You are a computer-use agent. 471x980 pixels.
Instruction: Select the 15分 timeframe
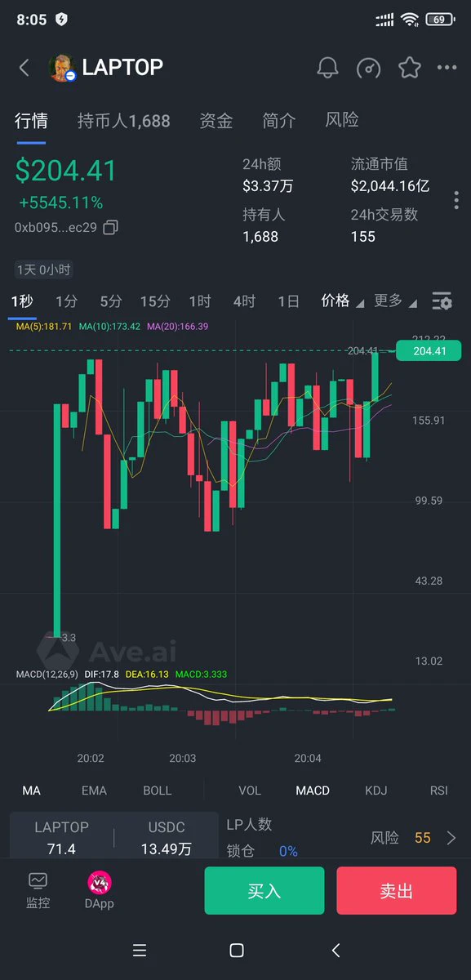pyautogui.click(x=155, y=301)
